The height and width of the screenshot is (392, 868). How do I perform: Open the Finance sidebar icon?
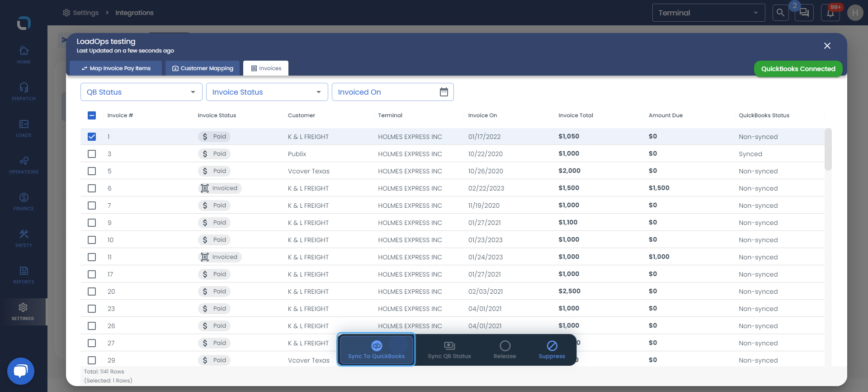[x=24, y=201]
